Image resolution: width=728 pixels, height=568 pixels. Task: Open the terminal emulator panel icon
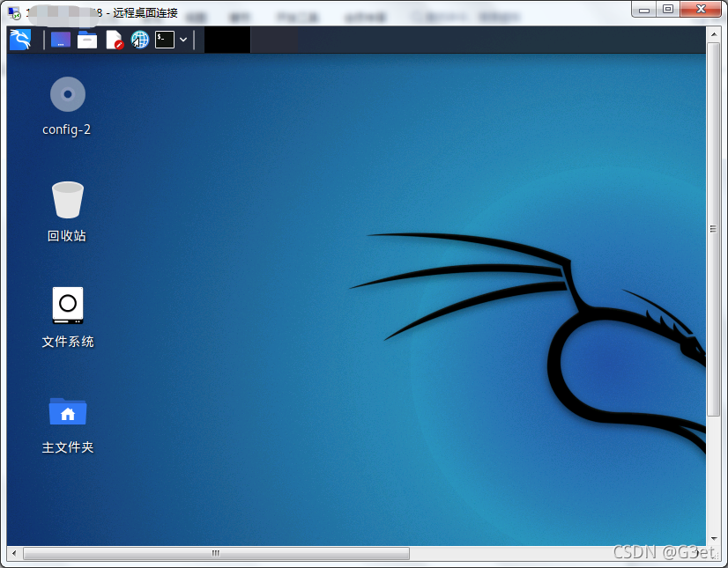coord(165,40)
